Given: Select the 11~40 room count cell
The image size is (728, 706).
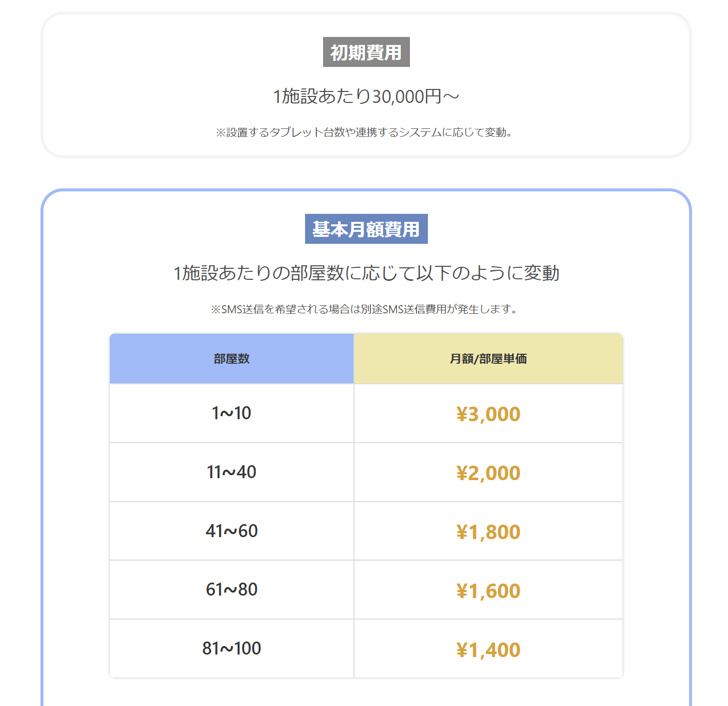Looking at the screenshot, I should coord(232,472).
